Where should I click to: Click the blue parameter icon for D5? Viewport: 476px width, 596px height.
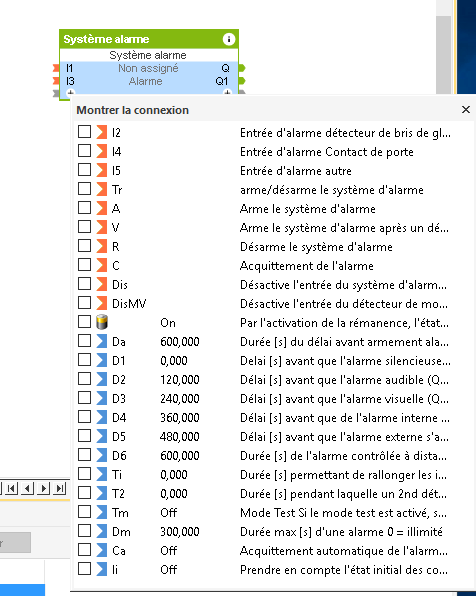tap(102, 436)
